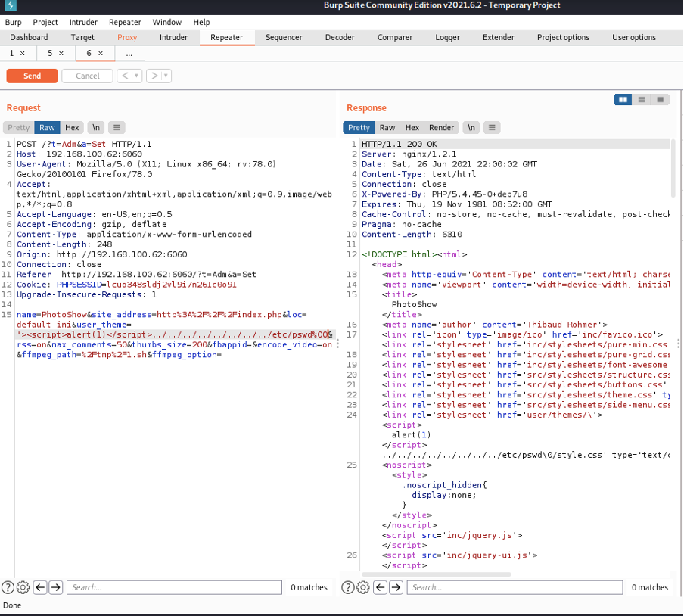The width and height of the screenshot is (684, 616).
Task: Open the Burp menu
Action: tap(13, 22)
